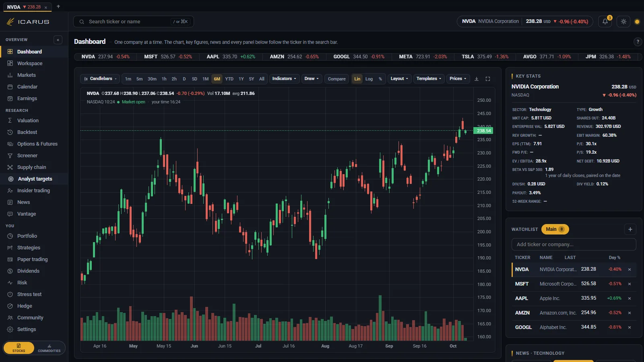
Task: Go to Screener in sidebar
Action: pos(34,156)
